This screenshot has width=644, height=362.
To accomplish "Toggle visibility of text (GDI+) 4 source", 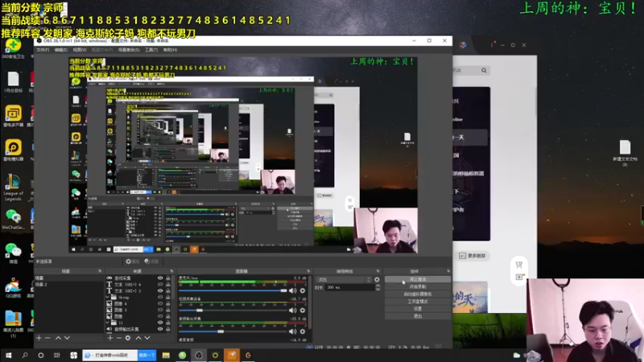I will coord(160,284).
